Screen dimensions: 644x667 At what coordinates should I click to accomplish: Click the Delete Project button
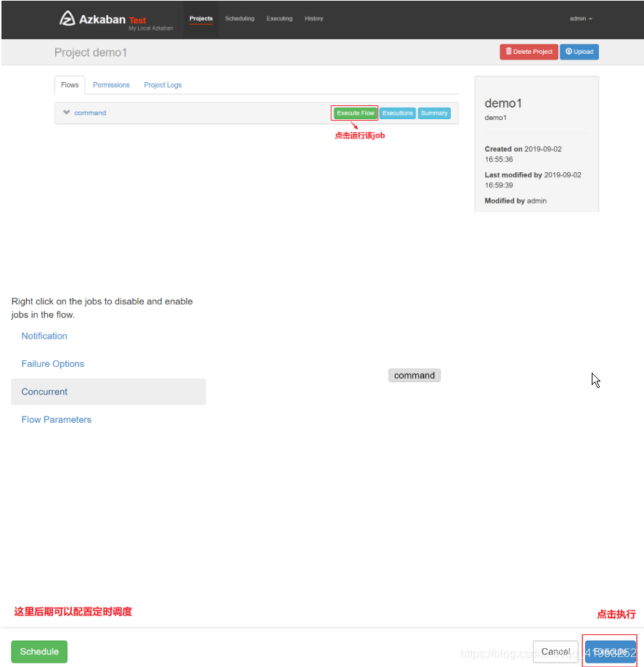[x=529, y=52]
